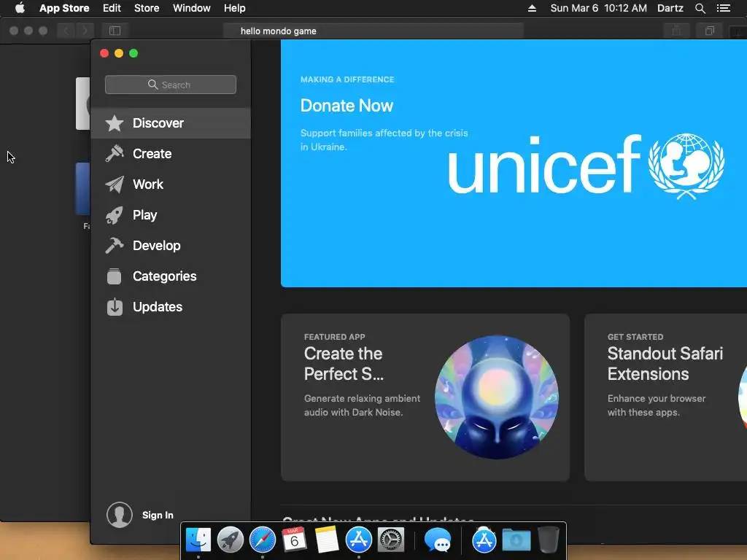
Task: Click the Categories label in sidebar
Action: [x=164, y=276]
